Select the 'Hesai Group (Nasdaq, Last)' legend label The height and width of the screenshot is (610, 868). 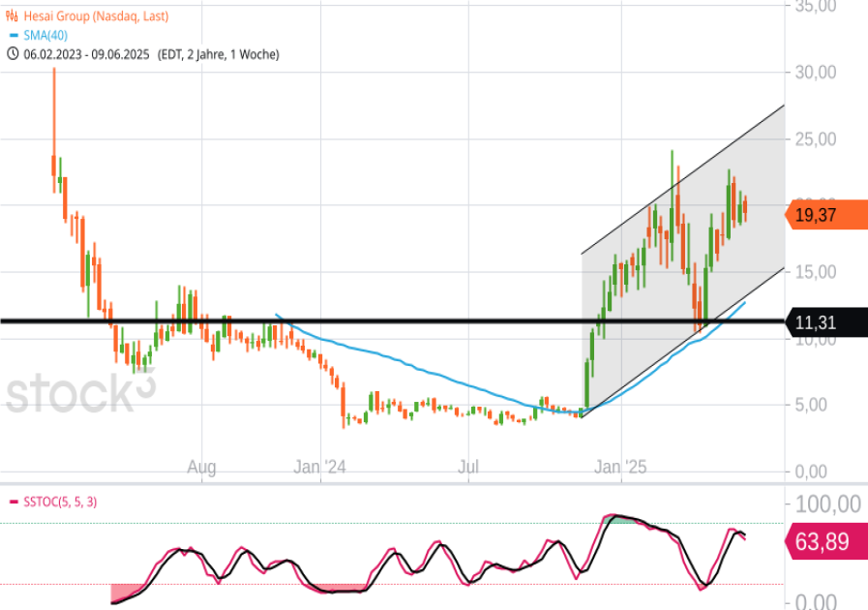96,16
